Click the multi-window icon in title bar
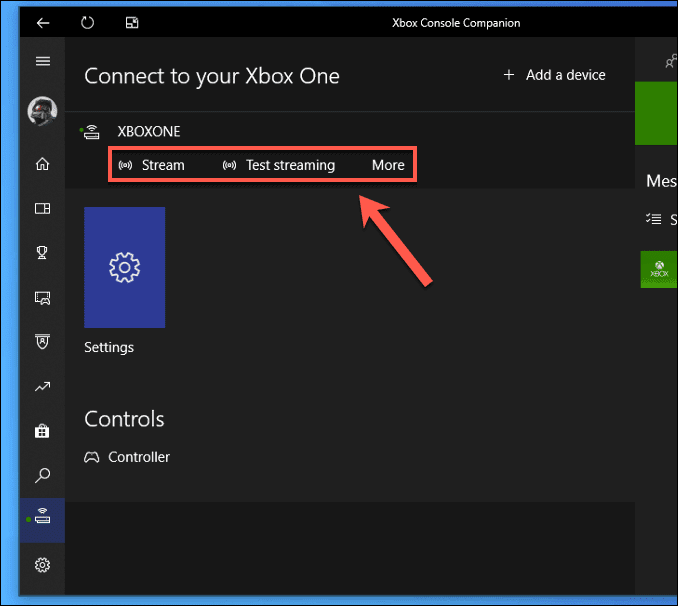Screen dimensions: 678x606 132,22
